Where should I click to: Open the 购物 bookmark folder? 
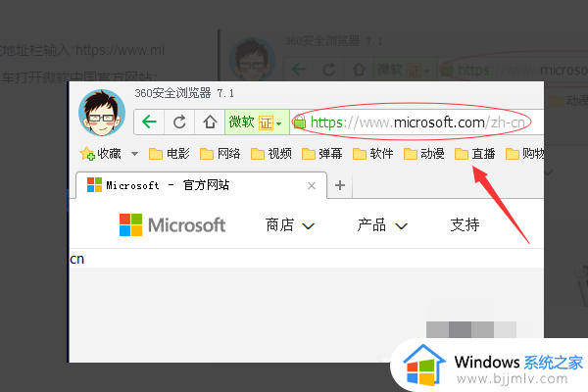[524, 154]
